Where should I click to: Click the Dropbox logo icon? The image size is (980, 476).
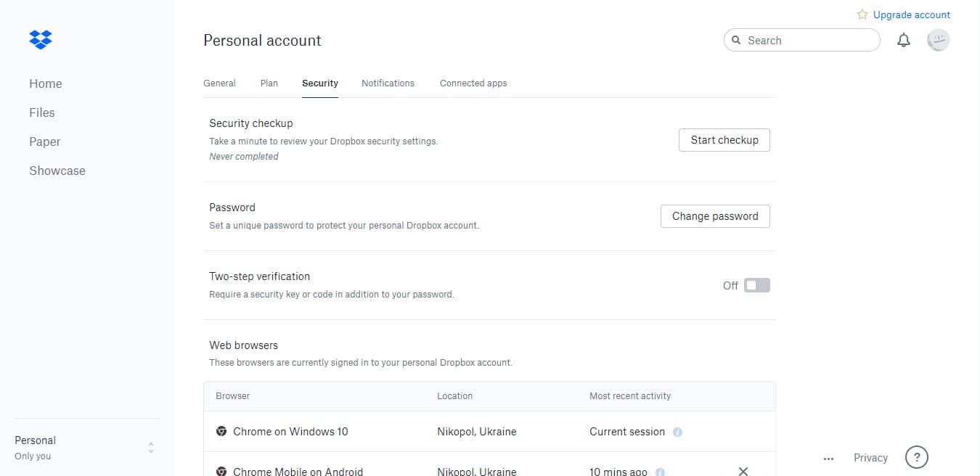click(41, 39)
